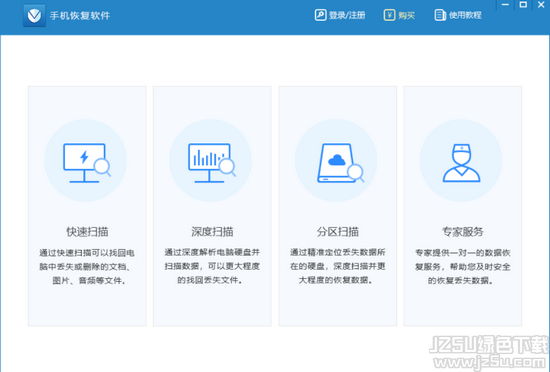Click the yen purchase icon

pyautogui.click(x=389, y=15)
